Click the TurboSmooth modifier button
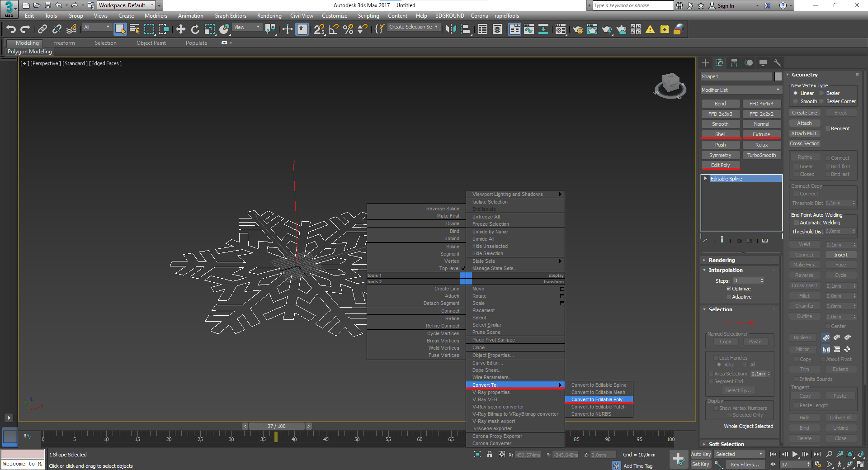Image resolution: width=868 pixels, height=470 pixels. tap(761, 155)
